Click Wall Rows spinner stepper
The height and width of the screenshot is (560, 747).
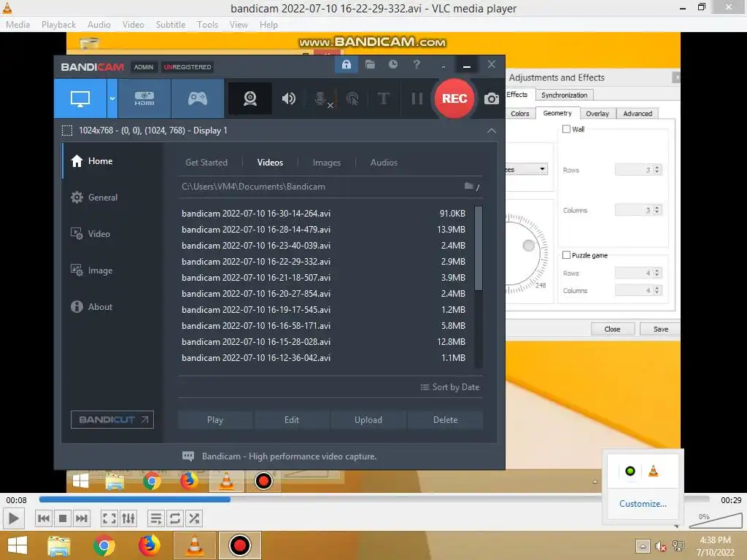pos(657,169)
